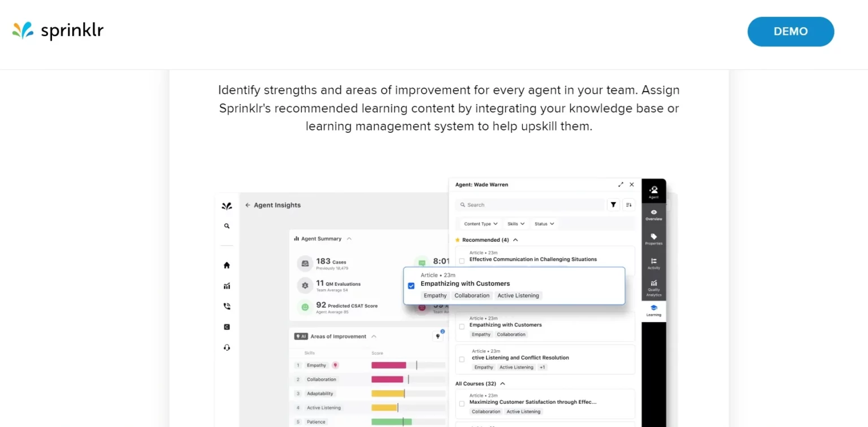Click the lightbulb insights icon
The height and width of the screenshot is (427, 868).
pyautogui.click(x=438, y=337)
